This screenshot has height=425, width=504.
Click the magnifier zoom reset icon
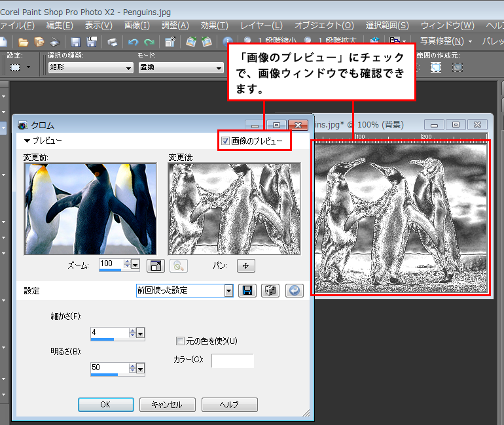pos(179,265)
